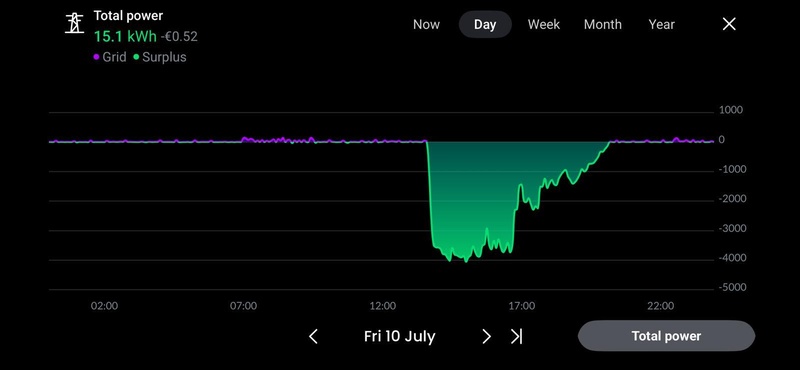
Task: Click the -4000 y-axis label
Action: [x=732, y=258]
